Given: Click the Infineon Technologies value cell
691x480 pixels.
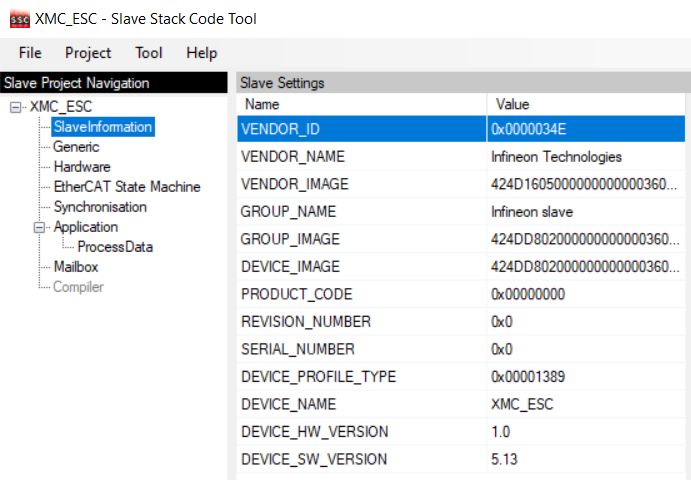Looking at the screenshot, I should coord(586,157).
